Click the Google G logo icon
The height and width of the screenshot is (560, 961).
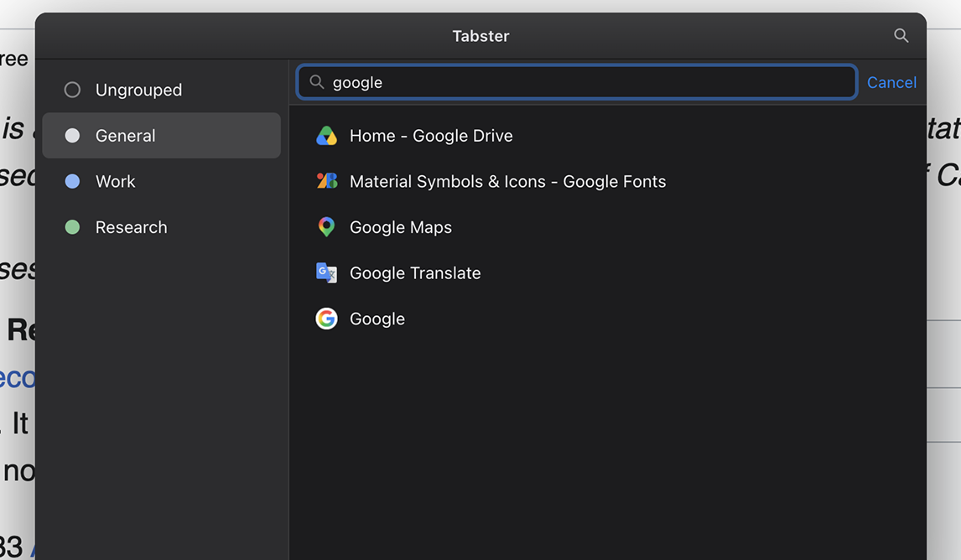pyautogui.click(x=327, y=319)
